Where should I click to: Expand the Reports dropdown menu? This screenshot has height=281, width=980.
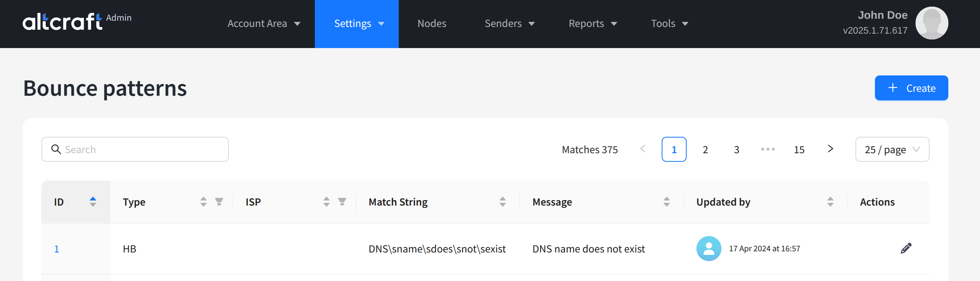pos(592,24)
